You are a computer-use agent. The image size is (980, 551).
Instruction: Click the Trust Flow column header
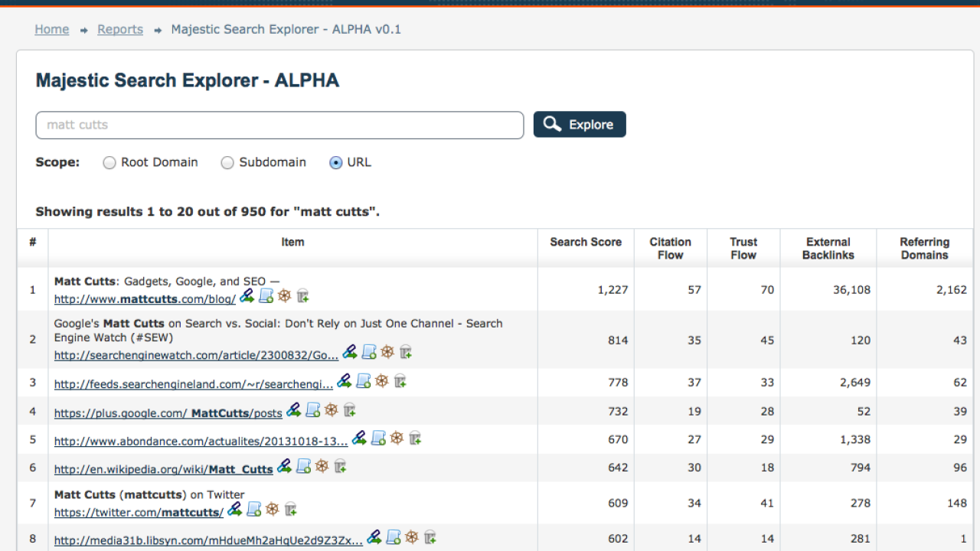click(743, 249)
